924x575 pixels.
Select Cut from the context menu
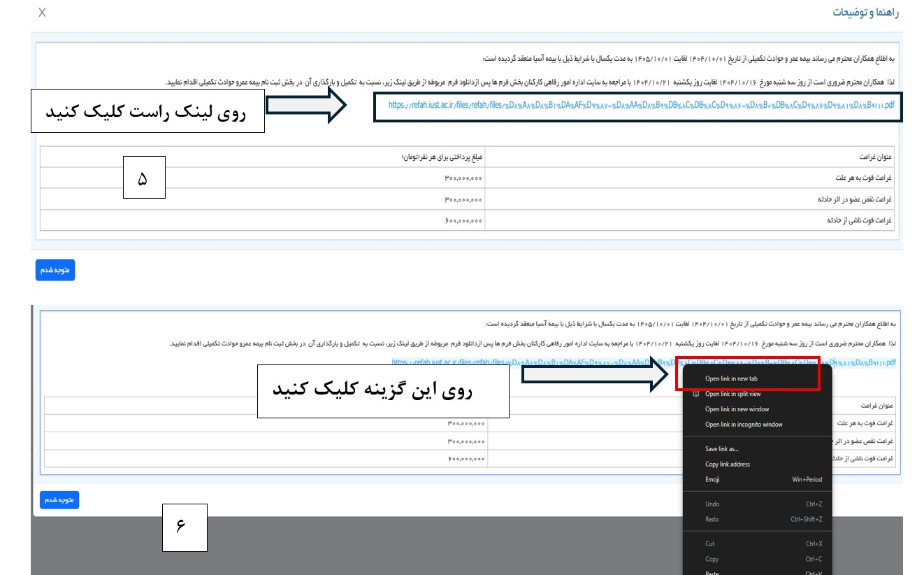(709, 544)
